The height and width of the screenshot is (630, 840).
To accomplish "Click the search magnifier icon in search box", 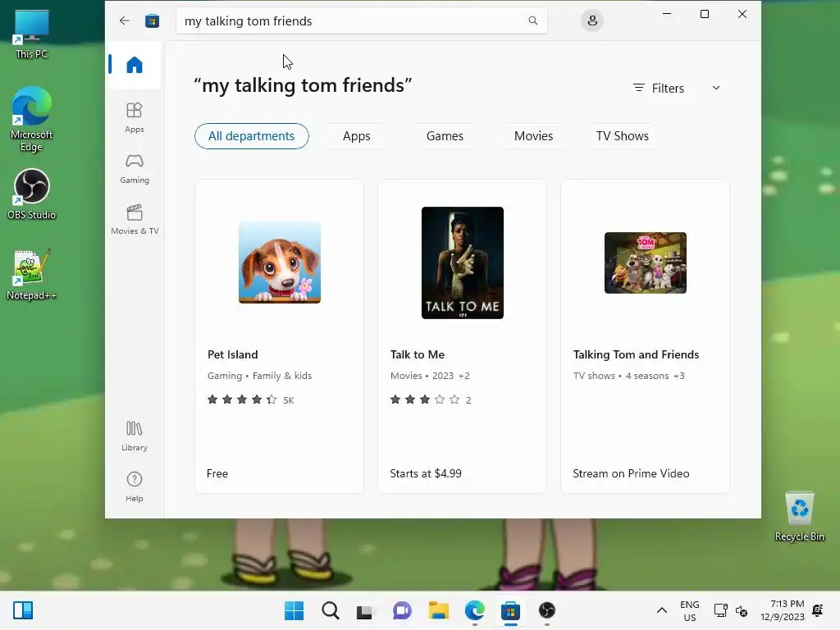I will (x=532, y=21).
